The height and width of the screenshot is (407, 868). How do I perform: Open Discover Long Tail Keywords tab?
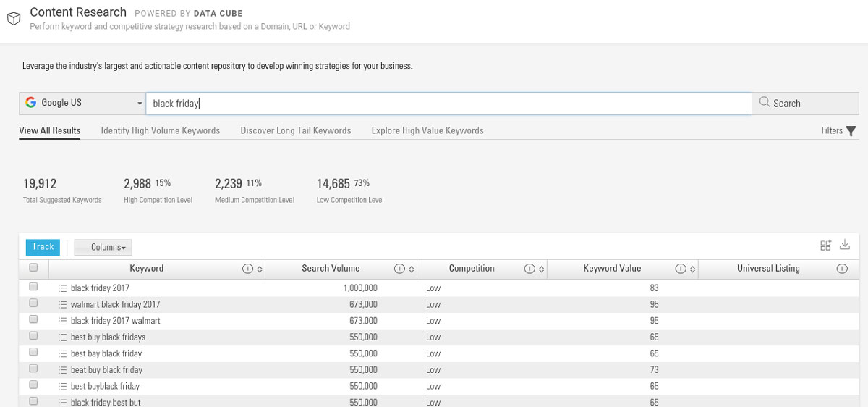point(295,131)
